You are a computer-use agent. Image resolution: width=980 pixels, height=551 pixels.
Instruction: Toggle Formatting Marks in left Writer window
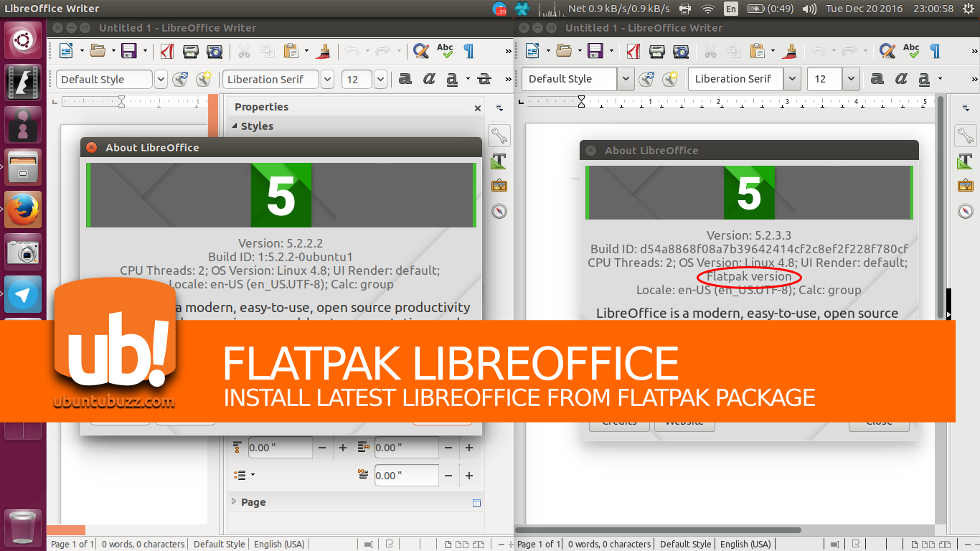468,51
